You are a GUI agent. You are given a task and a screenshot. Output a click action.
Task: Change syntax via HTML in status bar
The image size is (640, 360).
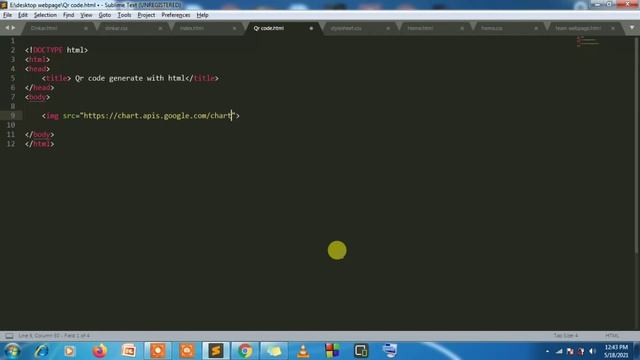click(612, 336)
